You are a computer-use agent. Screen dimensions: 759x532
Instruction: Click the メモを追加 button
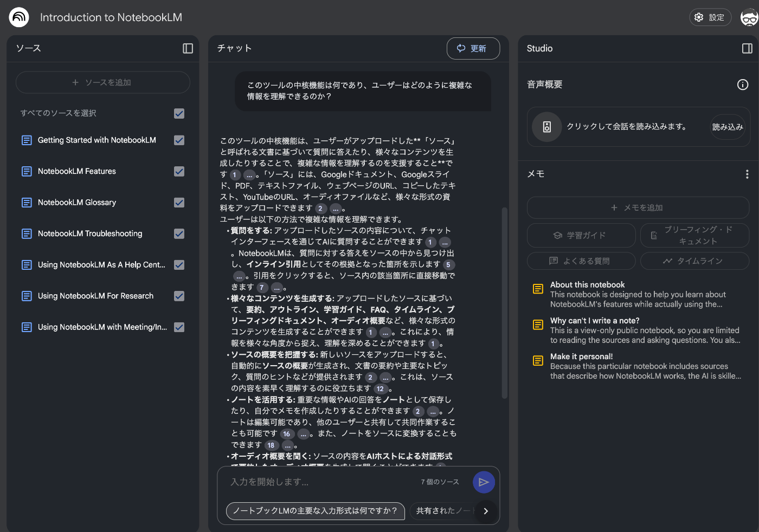[638, 207]
